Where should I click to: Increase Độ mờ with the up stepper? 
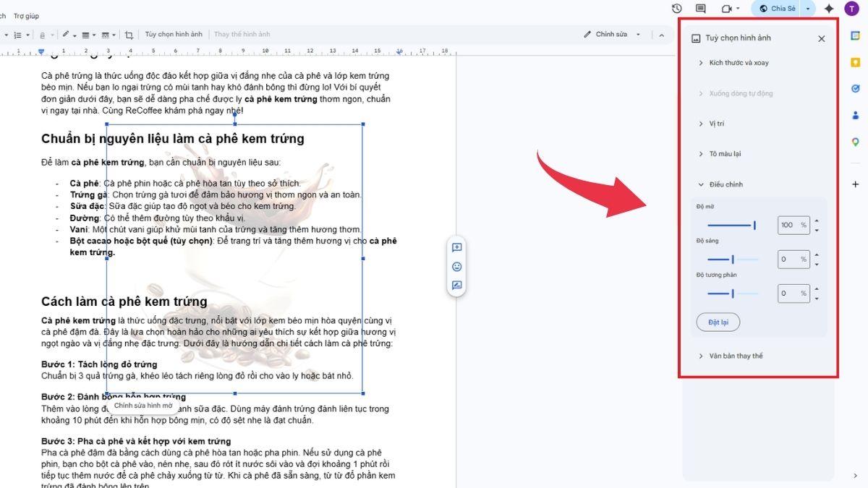coord(817,221)
